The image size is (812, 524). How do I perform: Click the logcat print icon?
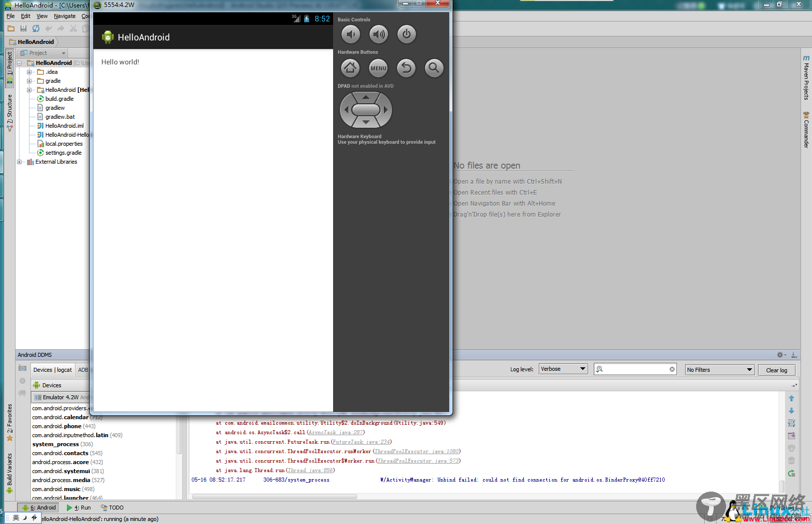(x=792, y=448)
